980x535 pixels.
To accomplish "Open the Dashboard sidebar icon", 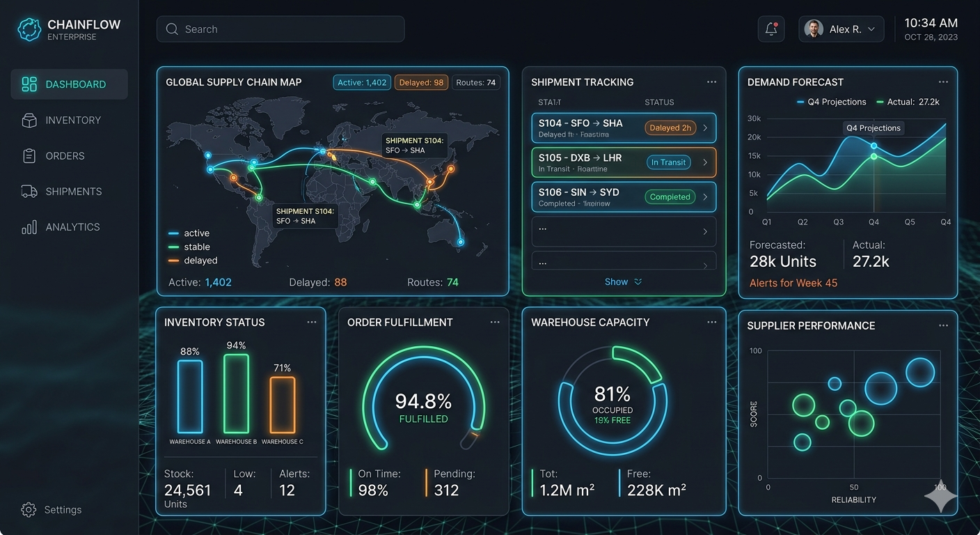I will (29, 84).
